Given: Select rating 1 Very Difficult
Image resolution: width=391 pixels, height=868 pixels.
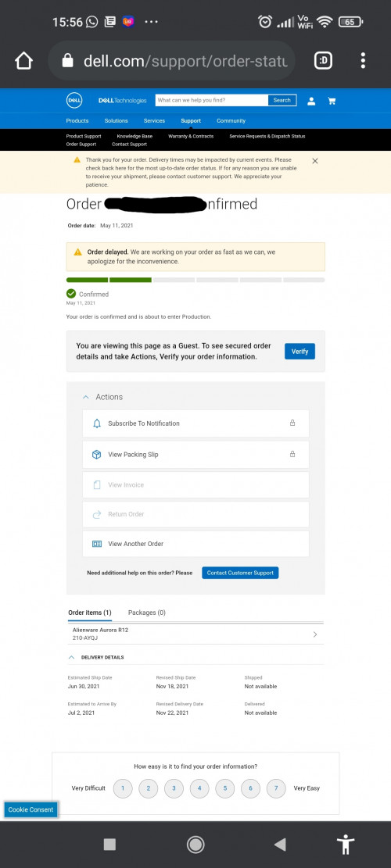Looking at the screenshot, I should click(123, 788).
